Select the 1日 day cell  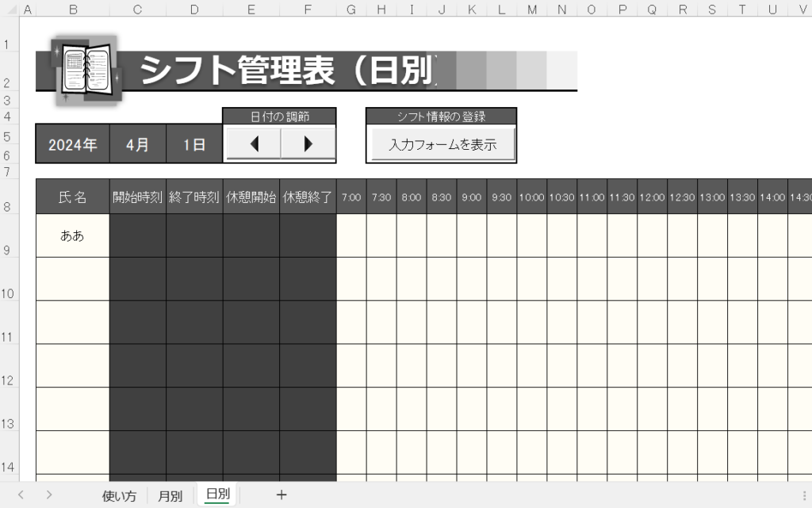click(193, 145)
